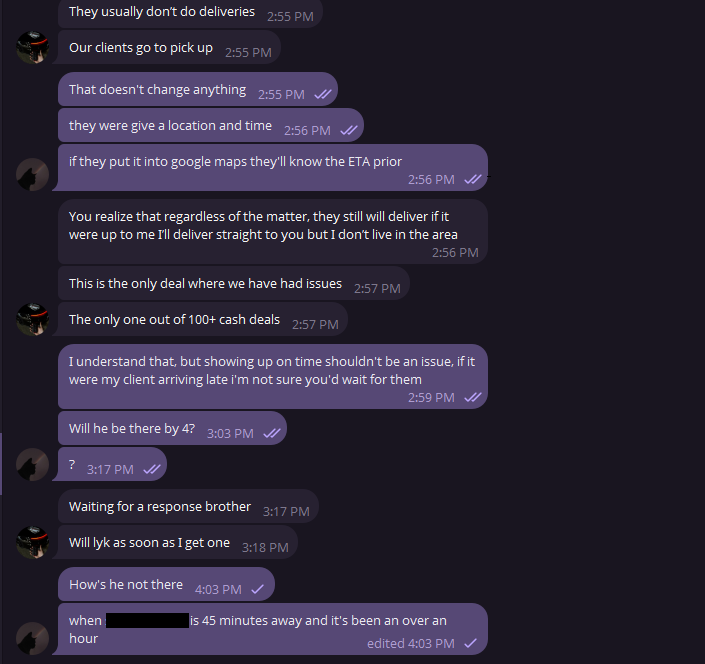Click the avatar beside the '?' message
The image size is (705, 664).
(32, 464)
